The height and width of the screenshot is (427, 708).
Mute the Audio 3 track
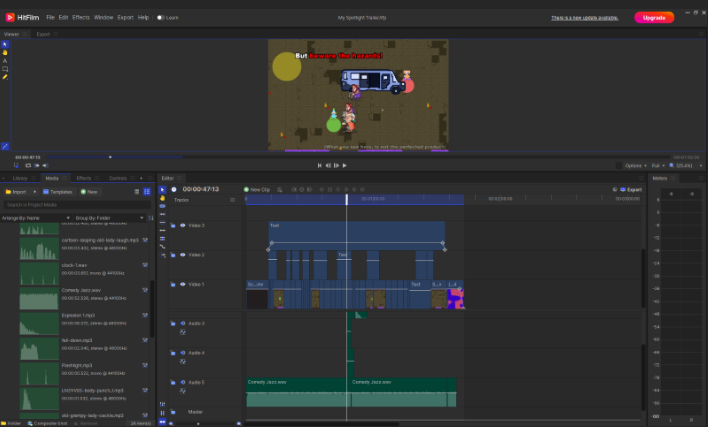click(183, 323)
